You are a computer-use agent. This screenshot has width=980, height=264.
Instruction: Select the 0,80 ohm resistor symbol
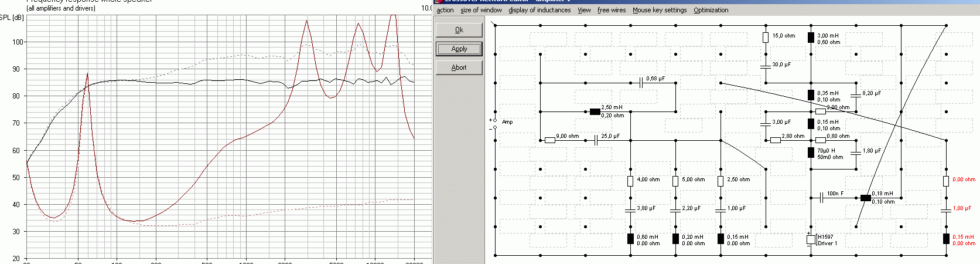pos(821,140)
